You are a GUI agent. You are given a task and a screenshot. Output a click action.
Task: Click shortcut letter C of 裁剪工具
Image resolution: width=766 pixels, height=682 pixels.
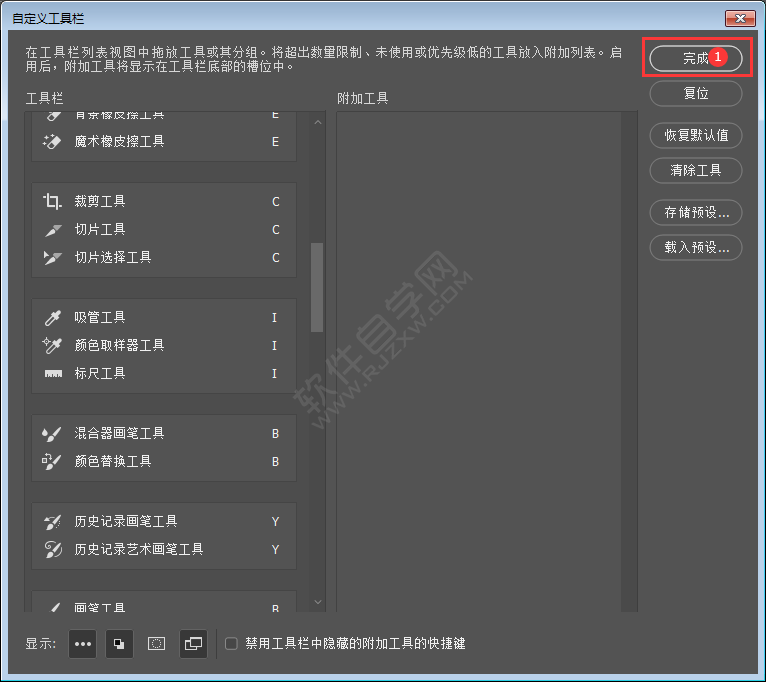pos(276,202)
